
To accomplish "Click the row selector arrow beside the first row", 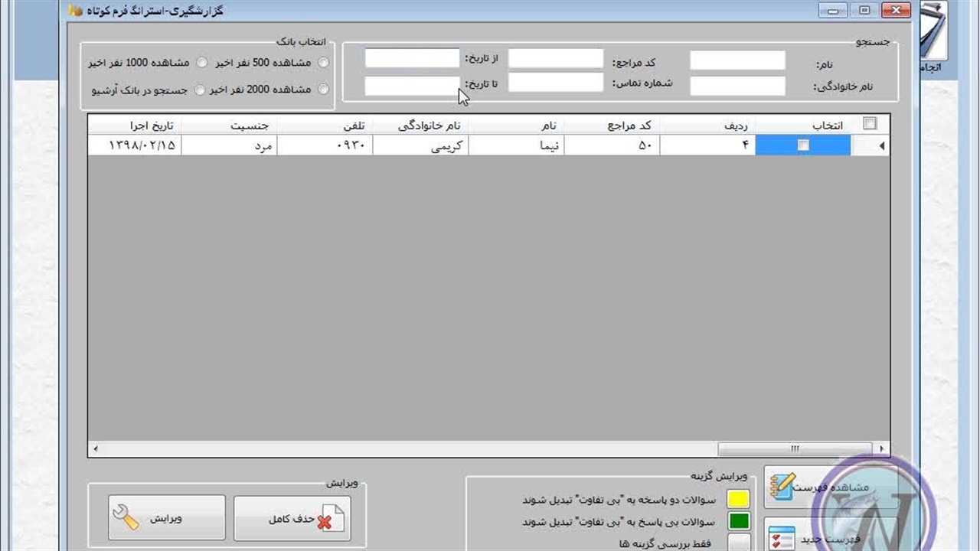I will pos(880,145).
